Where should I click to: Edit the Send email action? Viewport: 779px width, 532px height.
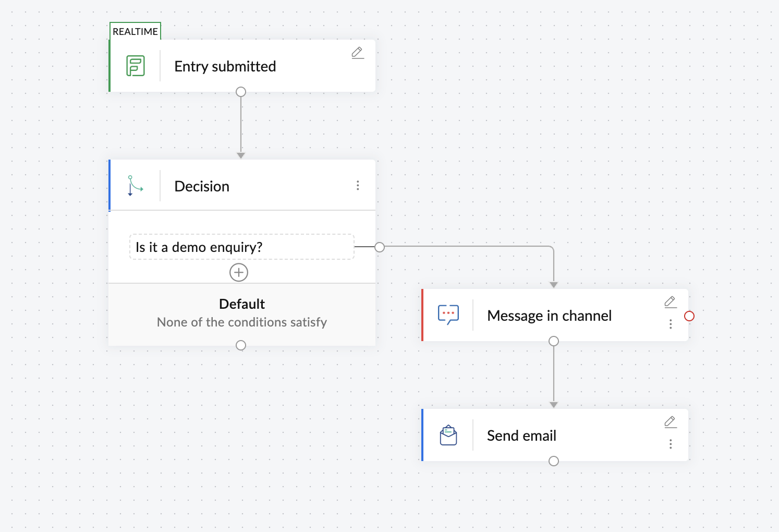click(x=671, y=422)
